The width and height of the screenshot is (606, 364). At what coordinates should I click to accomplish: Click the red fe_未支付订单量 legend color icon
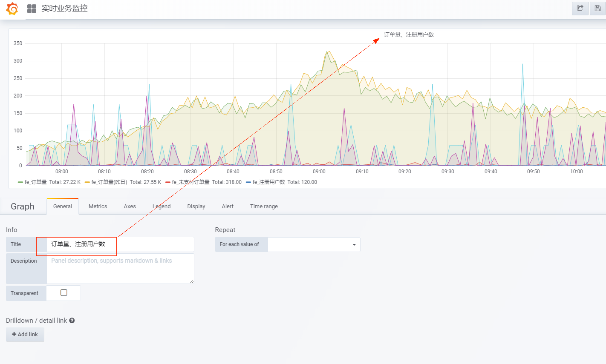coord(168,182)
